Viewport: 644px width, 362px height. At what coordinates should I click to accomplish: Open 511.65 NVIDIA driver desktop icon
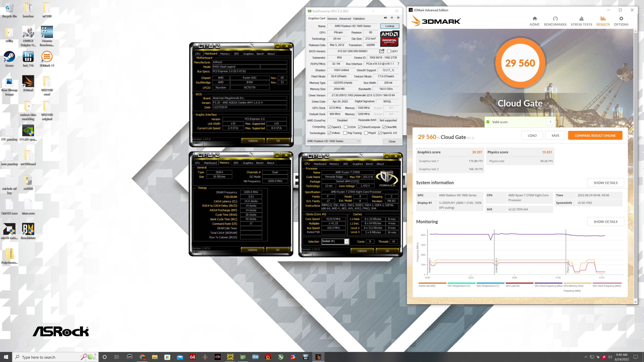pos(28,133)
